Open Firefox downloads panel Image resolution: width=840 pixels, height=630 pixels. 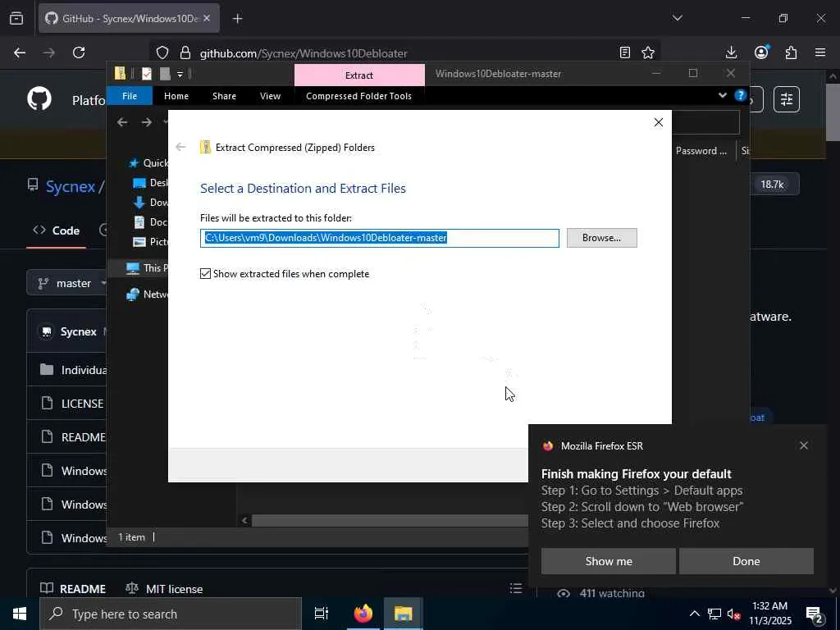point(731,52)
